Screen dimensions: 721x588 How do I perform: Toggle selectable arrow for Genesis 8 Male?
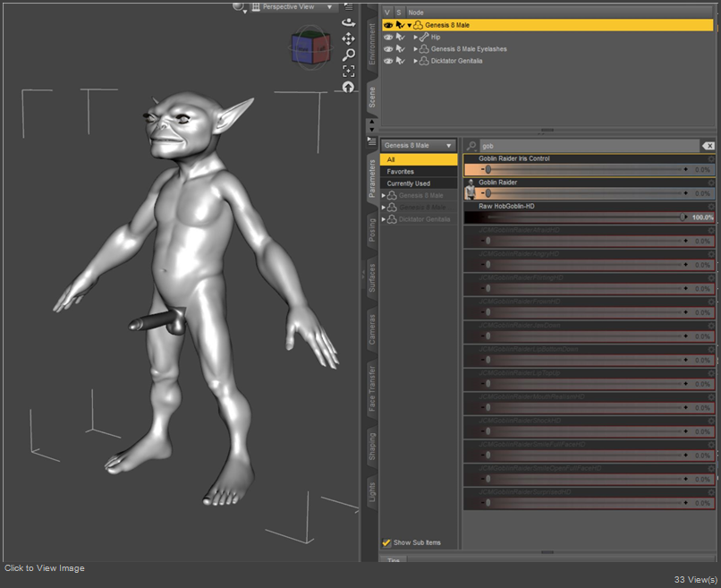point(400,25)
